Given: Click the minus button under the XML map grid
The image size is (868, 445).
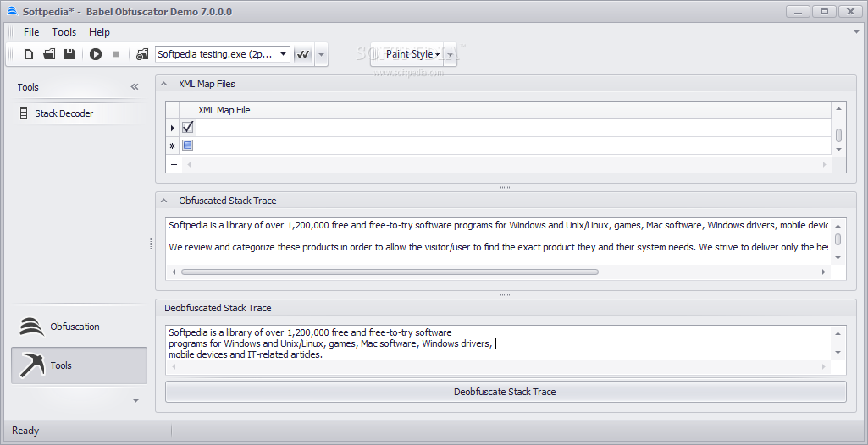Looking at the screenshot, I should [x=174, y=164].
